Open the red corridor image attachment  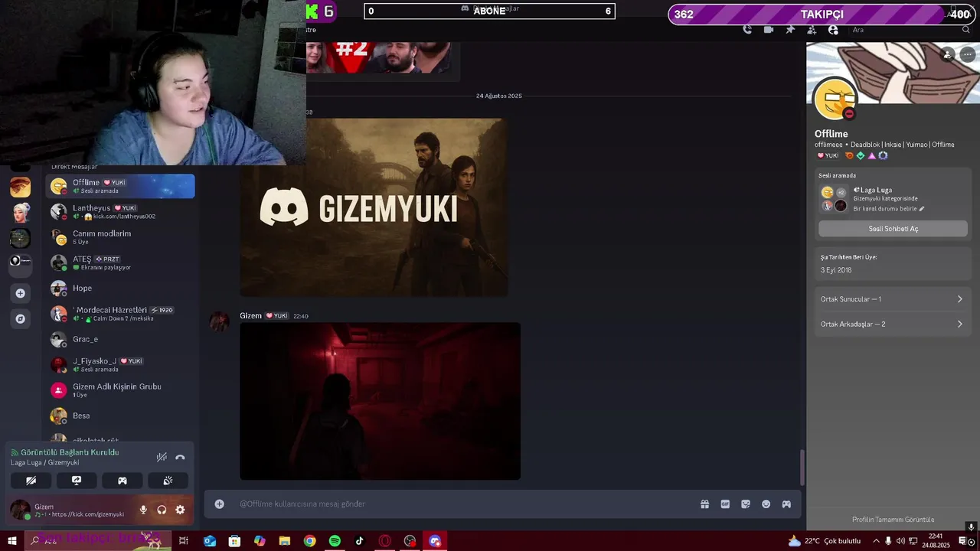click(x=380, y=401)
